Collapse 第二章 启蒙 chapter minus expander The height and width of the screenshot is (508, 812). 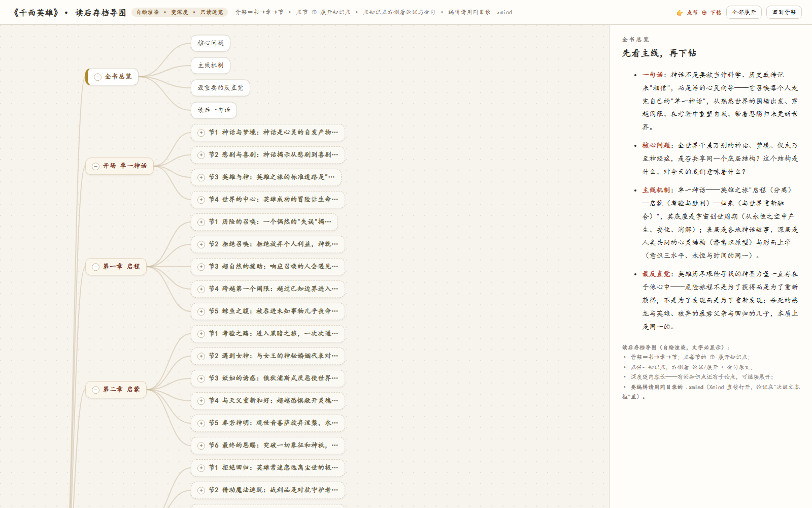point(95,390)
